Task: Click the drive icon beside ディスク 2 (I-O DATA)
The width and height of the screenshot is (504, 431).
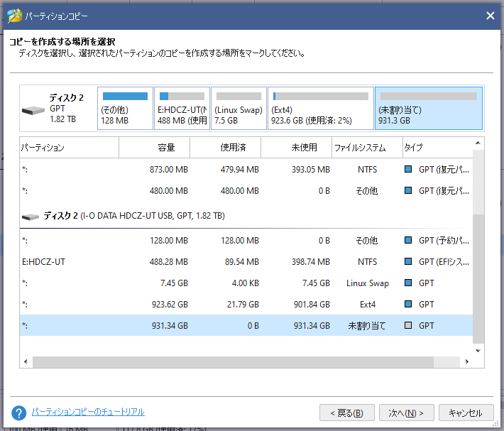Action: pyautogui.click(x=31, y=217)
